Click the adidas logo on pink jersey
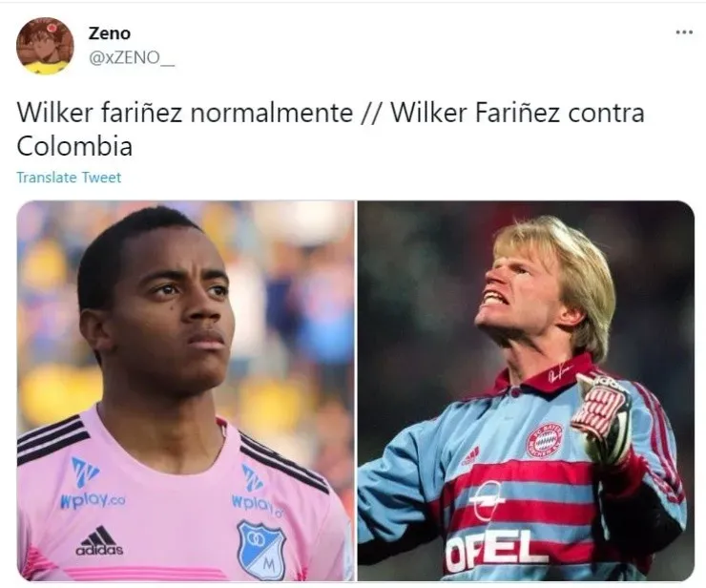Viewport: 706px width, 588px height. [x=99, y=540]
